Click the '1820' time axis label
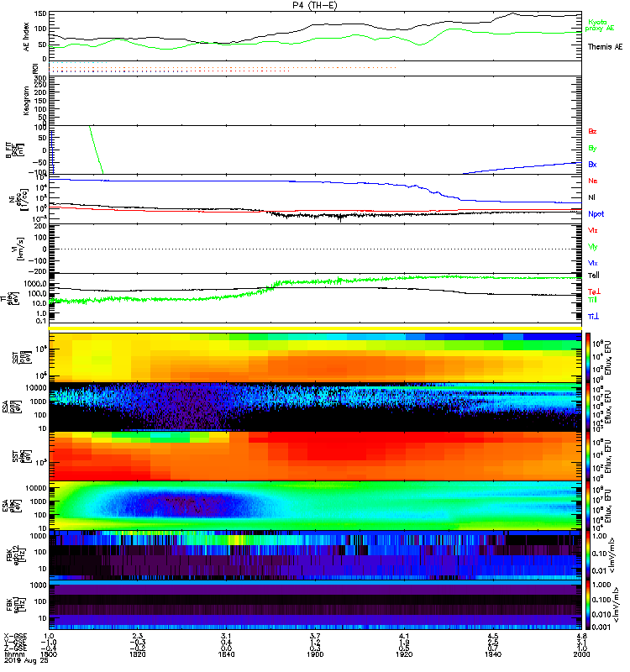The image size is (630, 672). pos(138,654)
